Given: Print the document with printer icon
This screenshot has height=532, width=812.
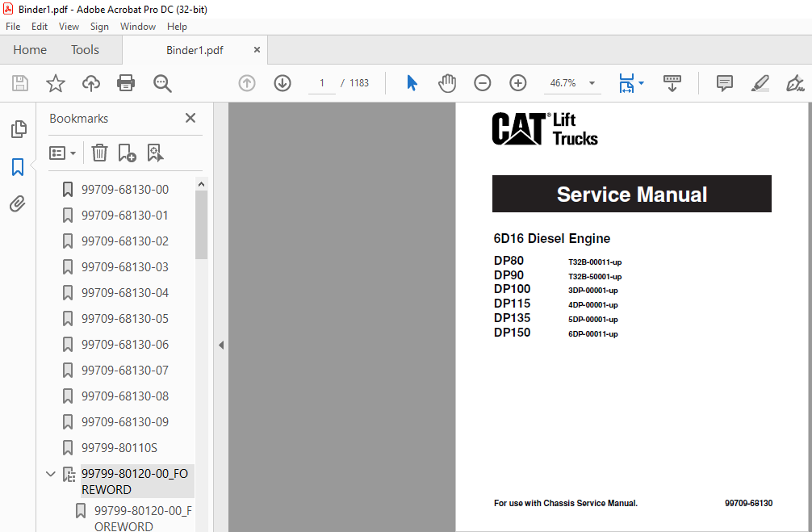Looking at the screenshot, I should click(126, 83).
